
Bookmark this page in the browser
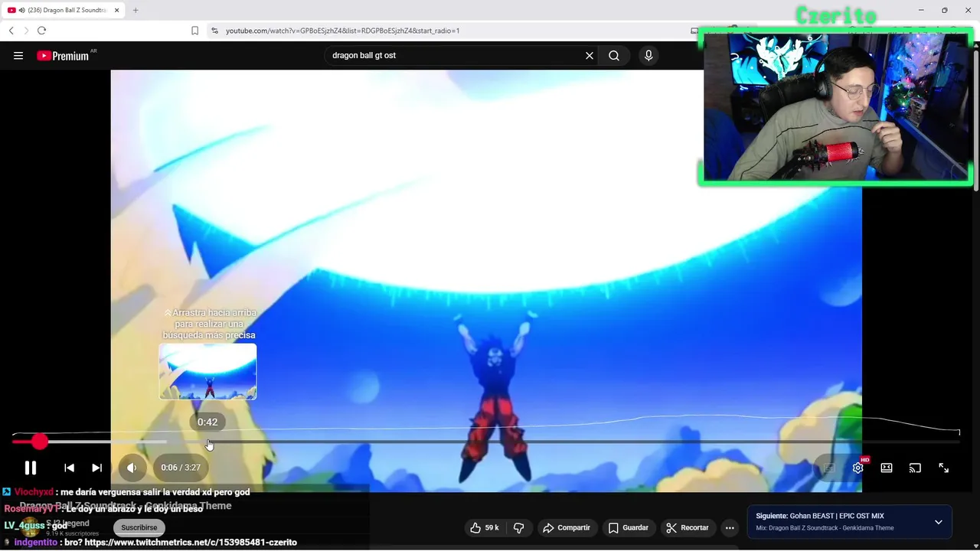[x=194, y=31]
